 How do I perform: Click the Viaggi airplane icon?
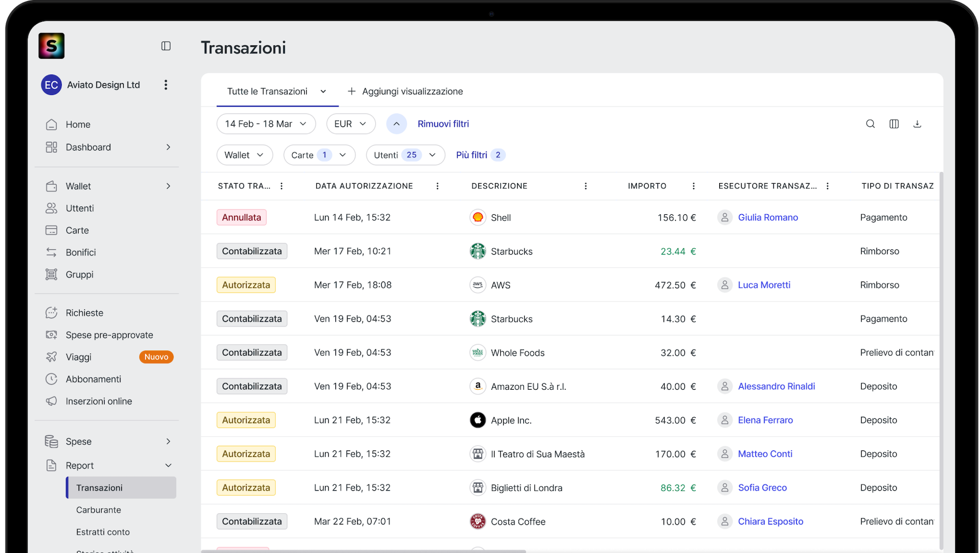[52, 357]
